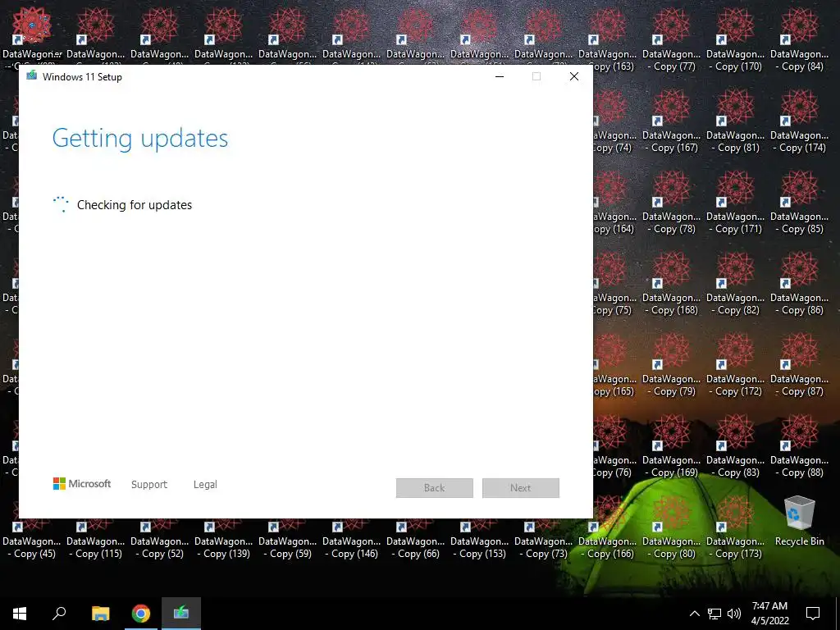Open File Explorer from the taskbar
The width and height of the screenshot is (840, 630).
(100, 614)
